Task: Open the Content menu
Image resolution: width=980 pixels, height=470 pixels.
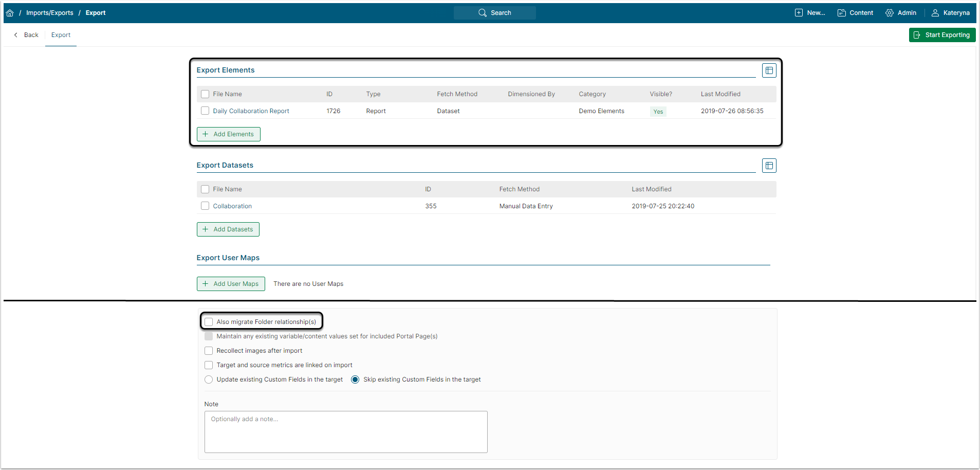Action: [855, 13]
